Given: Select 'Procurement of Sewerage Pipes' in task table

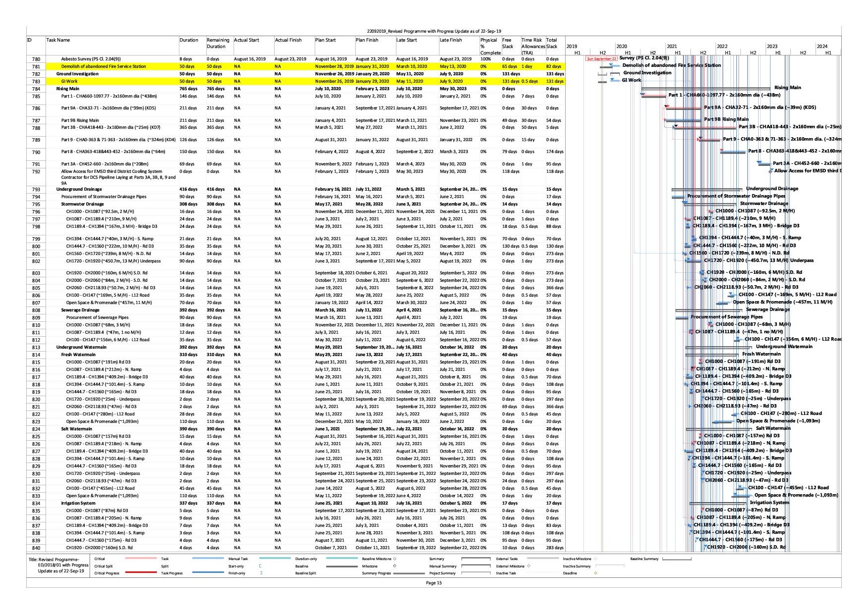Looking at the screenshot, I should click(97, 317).
